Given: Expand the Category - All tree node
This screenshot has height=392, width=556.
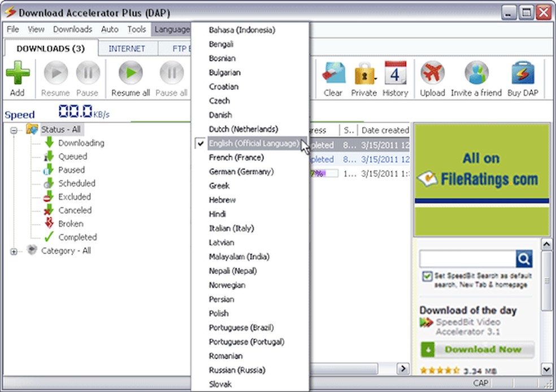Looking at the screenshot, I should click(14, 252).
